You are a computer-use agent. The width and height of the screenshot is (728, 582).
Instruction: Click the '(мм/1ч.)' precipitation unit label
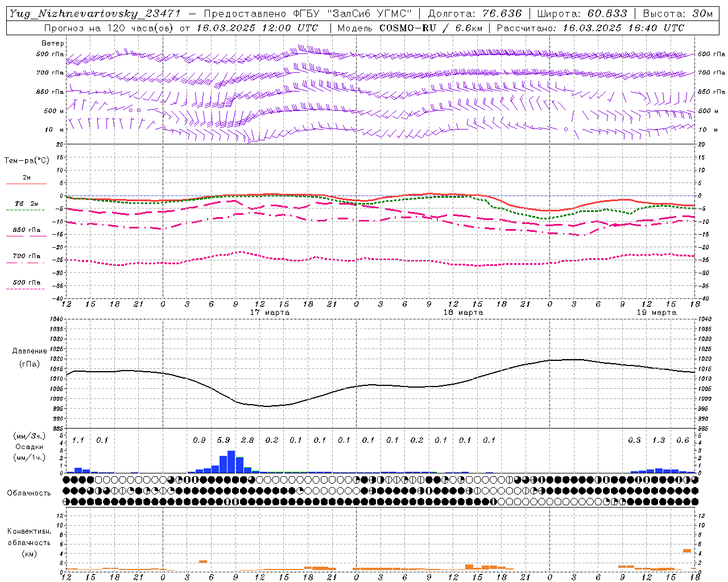(30, 458)
